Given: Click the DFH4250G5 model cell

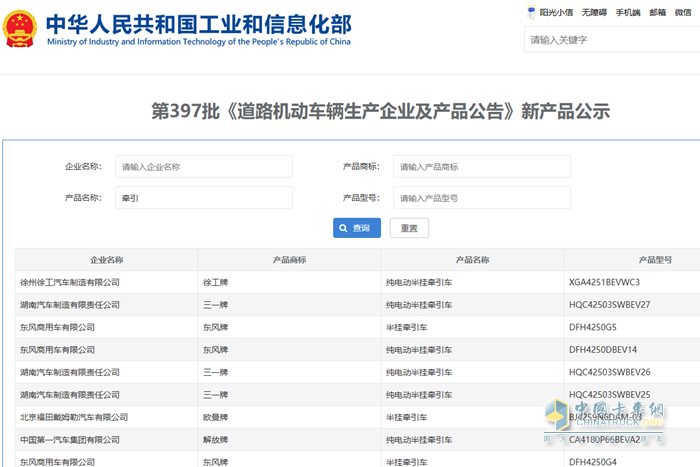Looking at the screenshot, I should click(x=593, y=327).
